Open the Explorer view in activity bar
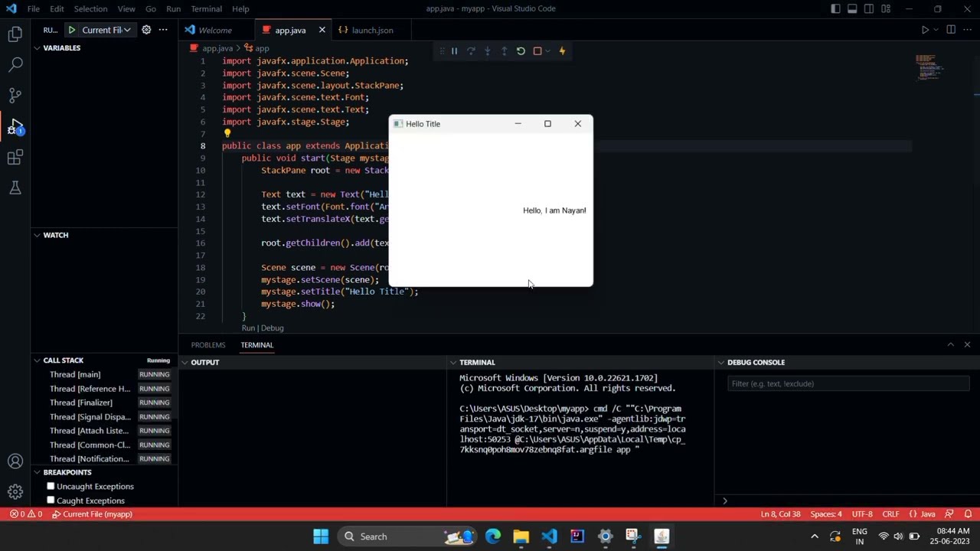This screenshot has width=980, height=551. [15, 34]
